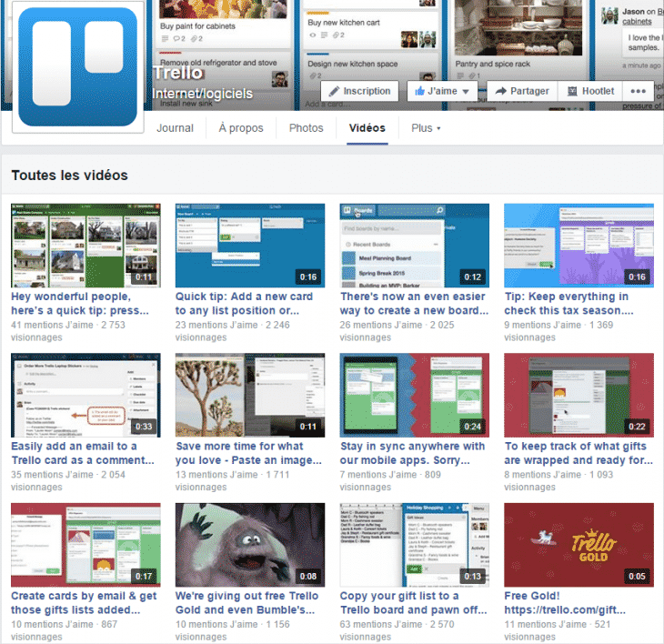This screenshot has height=644, width=664.
Task: Switch to the Journal tab
Action: 175,128
